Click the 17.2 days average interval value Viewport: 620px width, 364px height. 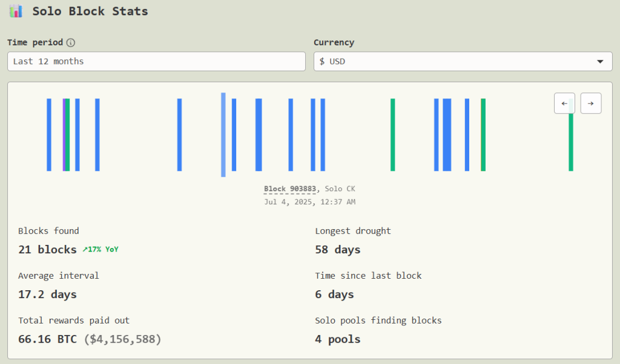click(x=47, y=294)
